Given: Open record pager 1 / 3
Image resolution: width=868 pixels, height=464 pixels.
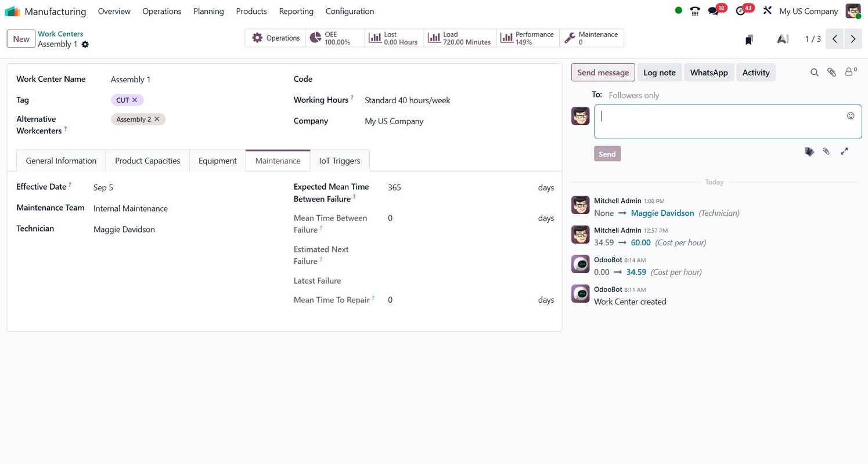Looking at the screenshot, I should (813, 39).
